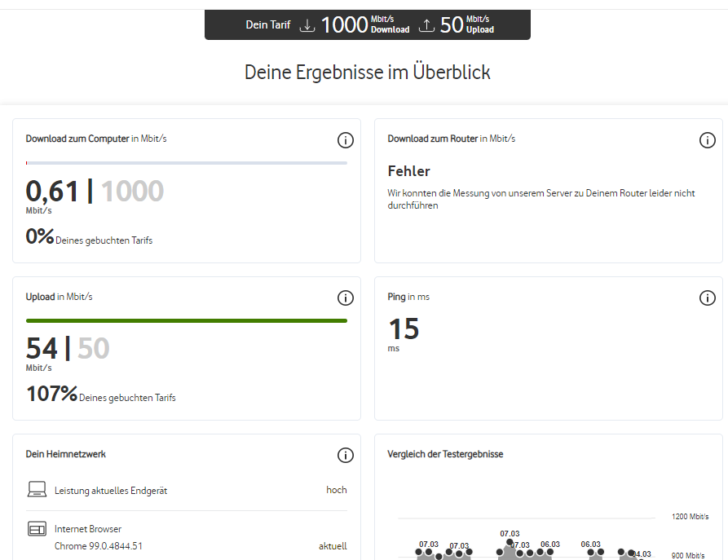The width and height of the screenshot is (728, 560).
Task: Click the Fehler heading in router card
Action: tap(408, 171)
